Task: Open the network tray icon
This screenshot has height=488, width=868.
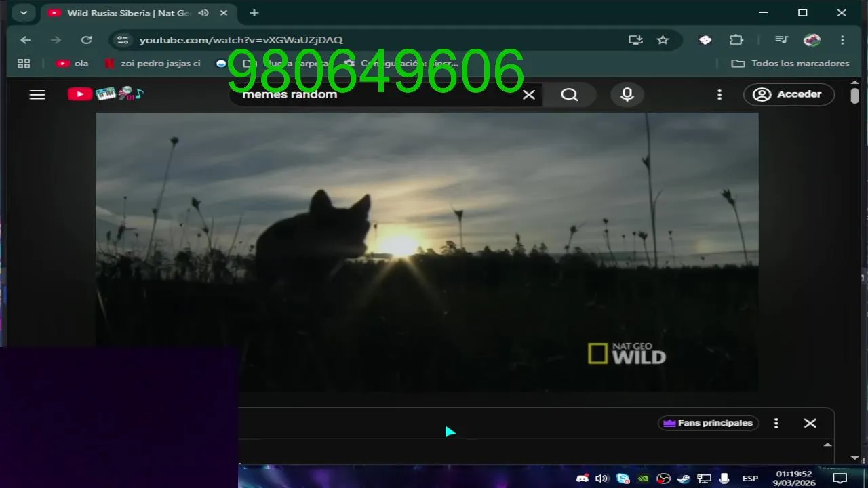Action: [705, 479]
